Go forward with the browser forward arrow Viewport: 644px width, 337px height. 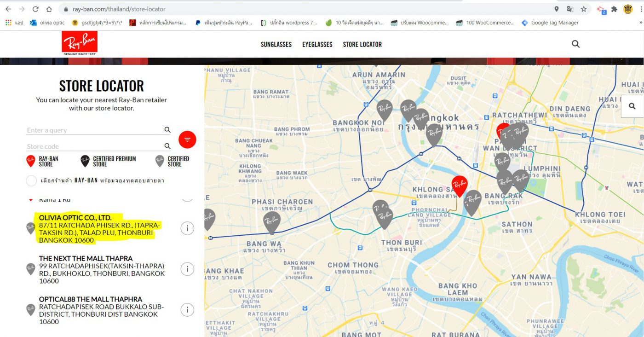(x=22, y=9)
